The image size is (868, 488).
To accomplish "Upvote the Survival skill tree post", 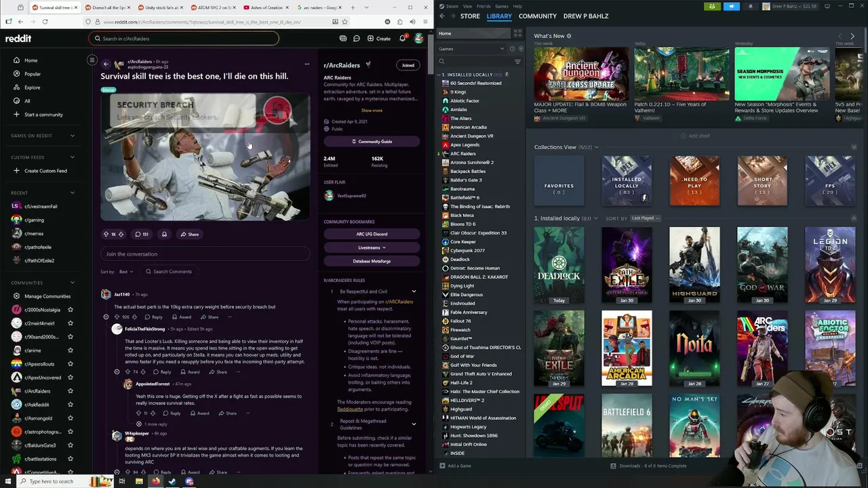I will pos(106,235).
